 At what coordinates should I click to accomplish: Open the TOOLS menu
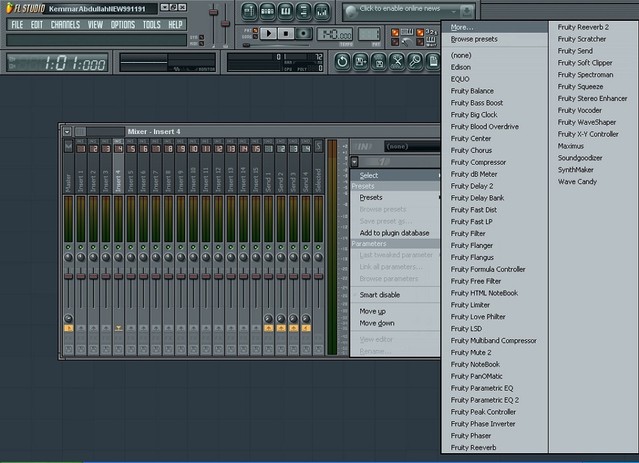point(152,25)
